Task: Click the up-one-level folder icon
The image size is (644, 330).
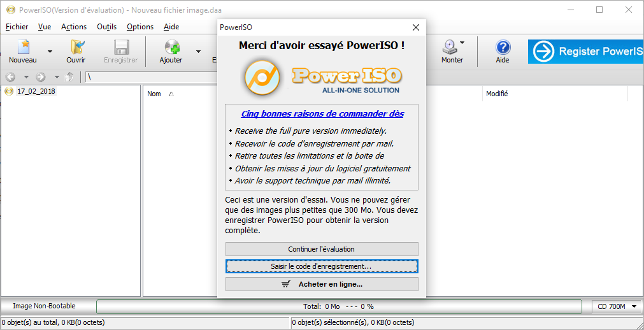Action: tap(70, 77)
